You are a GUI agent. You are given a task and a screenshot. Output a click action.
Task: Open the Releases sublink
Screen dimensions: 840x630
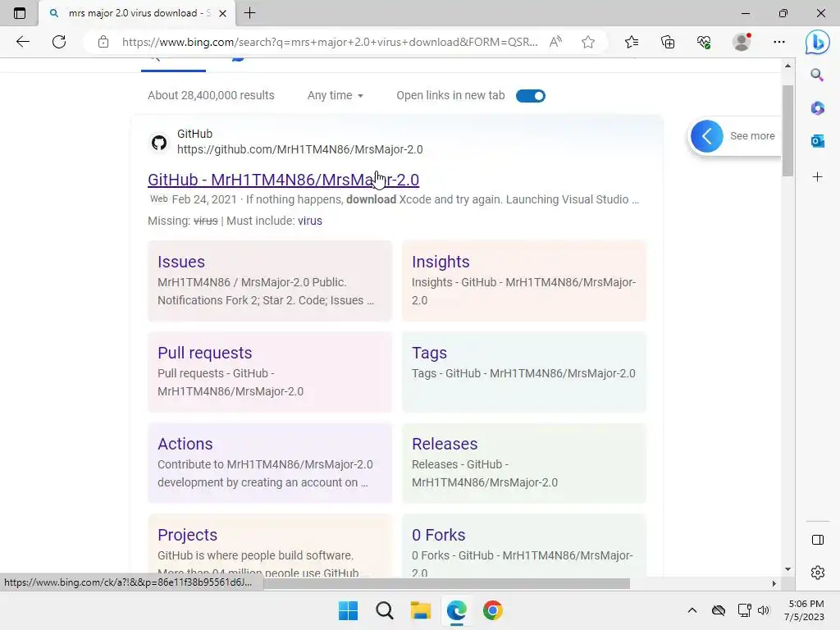pyautogui.click(x=445, y=444)
